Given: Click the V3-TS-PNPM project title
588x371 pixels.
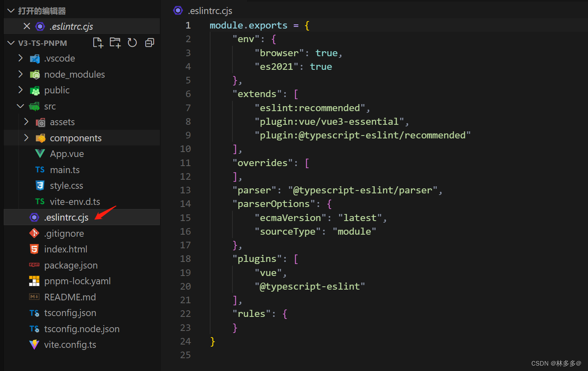Looking at the screenshot, I should [x=43, y=43].
